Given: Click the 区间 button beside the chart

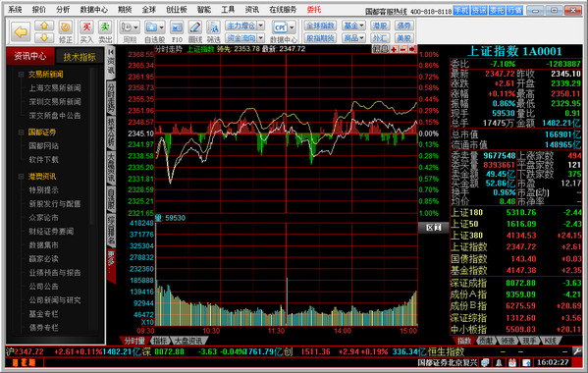Looking at the screenshot, I should point(433,228).
